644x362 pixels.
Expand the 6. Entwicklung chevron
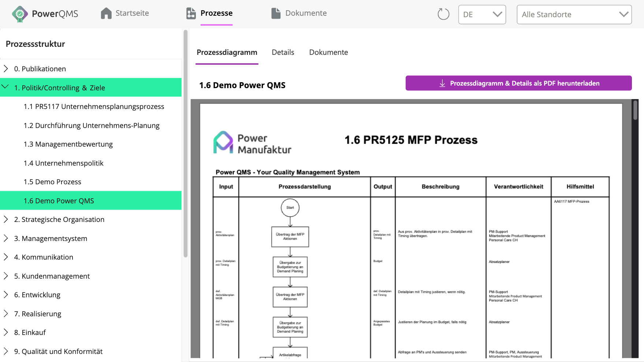6,294
